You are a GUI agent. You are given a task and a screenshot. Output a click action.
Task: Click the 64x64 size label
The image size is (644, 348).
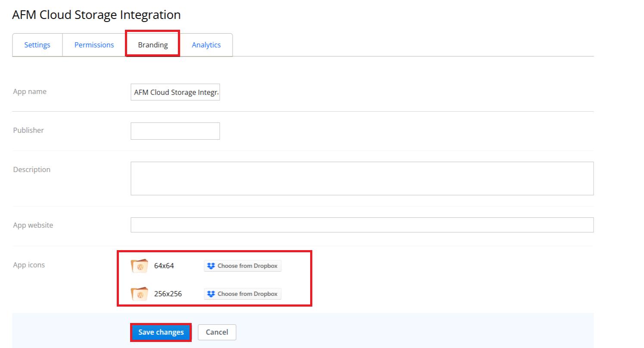pyautogui.click(x=164, y=266)
